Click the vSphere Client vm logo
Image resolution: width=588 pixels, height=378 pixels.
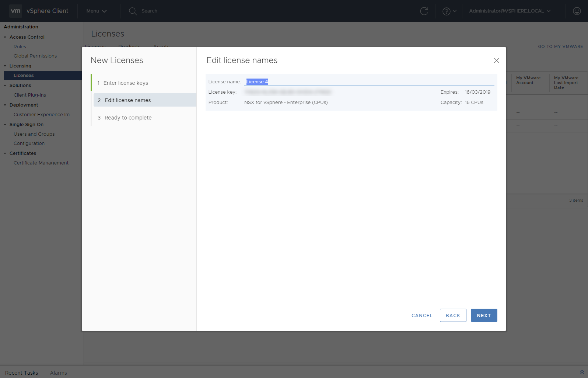click(15, 11)
